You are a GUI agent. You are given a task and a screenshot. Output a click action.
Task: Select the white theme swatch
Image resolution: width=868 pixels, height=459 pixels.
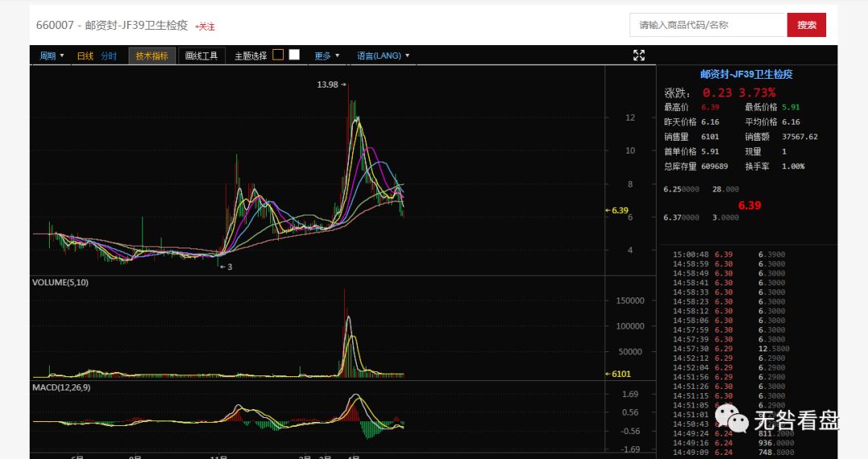294,55
